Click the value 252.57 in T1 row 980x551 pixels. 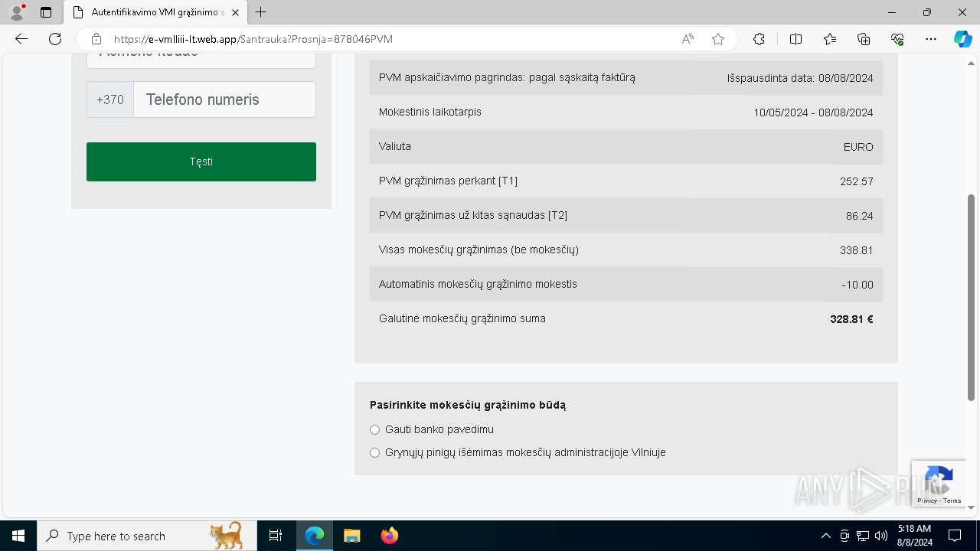tap(857, 181)
